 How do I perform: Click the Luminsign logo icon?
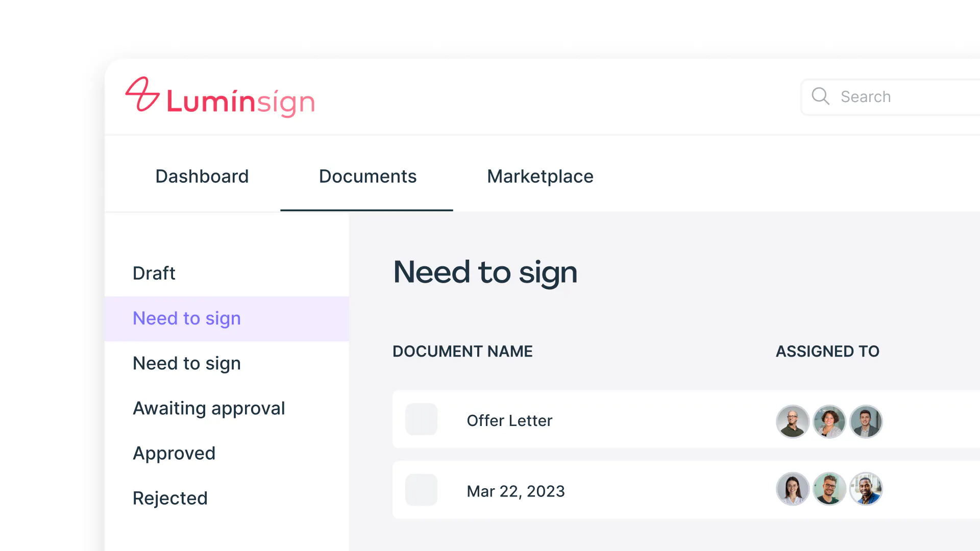tap(142, 95)
